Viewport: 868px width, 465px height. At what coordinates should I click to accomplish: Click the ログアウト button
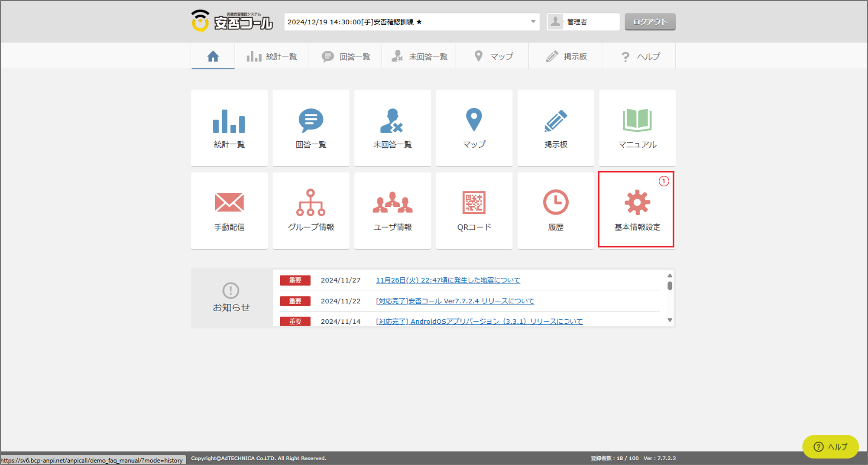(650, 22)
